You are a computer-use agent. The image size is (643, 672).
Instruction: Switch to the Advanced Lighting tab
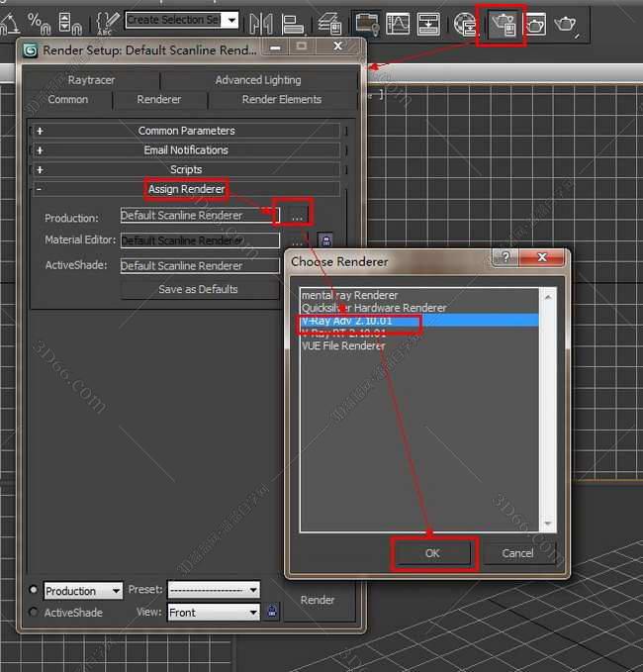pyautogui.click(x=258, y=80)
